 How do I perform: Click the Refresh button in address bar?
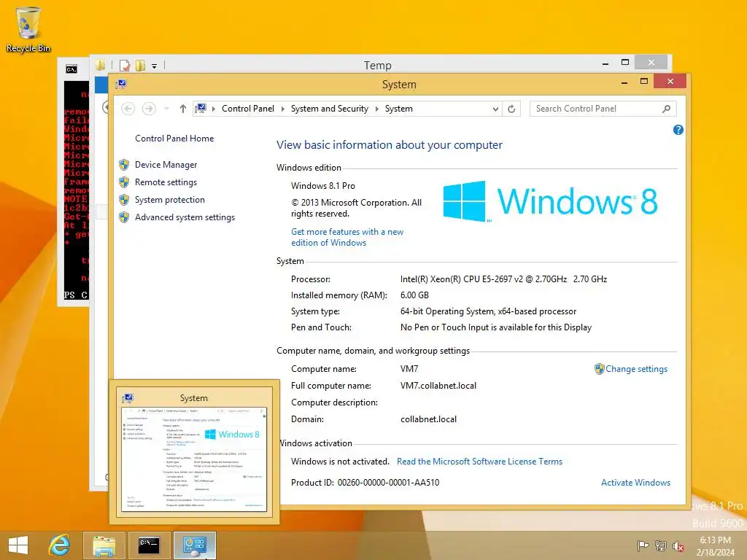pos(511,109)
